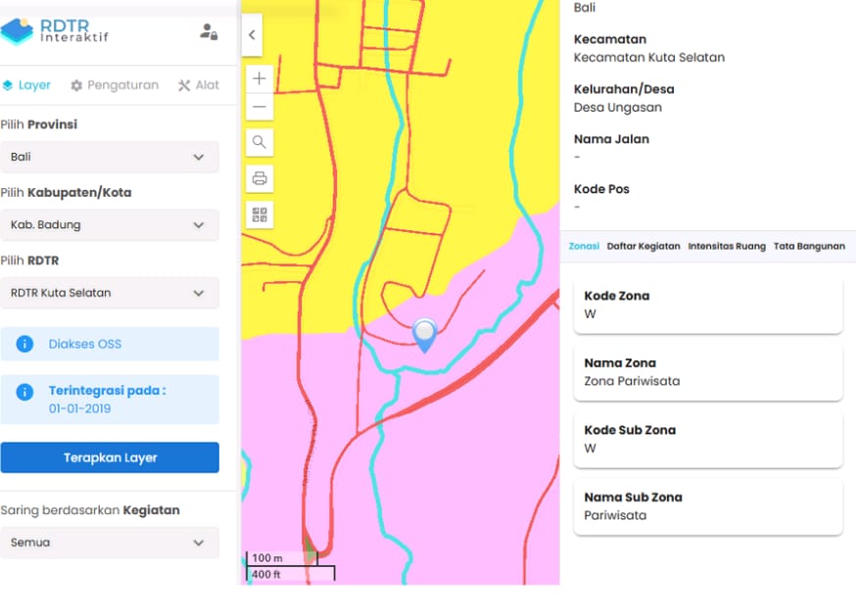
Task: Open the Intensitas Ruang tab
Action: click(727, 246)
